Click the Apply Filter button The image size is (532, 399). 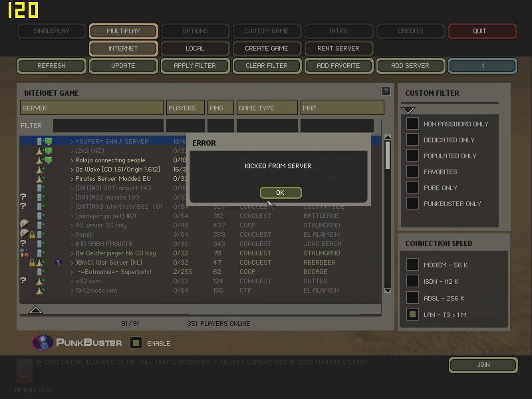click(x=195, y=65)
